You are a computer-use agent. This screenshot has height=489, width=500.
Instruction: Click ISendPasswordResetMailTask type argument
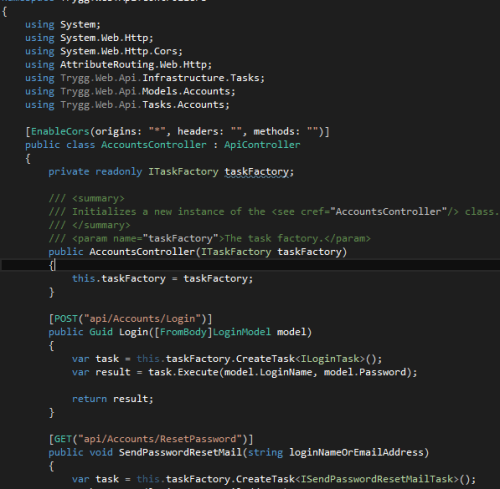[x=377, y=479]
